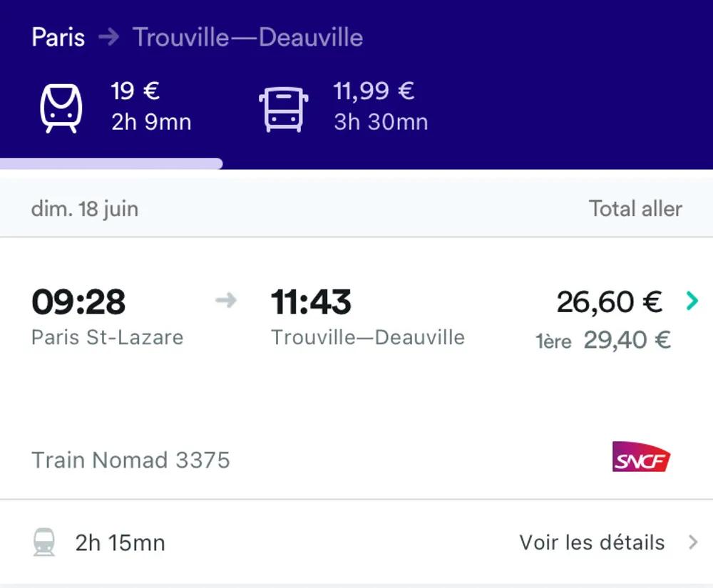This screenshot has height=588, width=713.
Task: Click the active tab indicator bar under train
Action: click(111, 164)
